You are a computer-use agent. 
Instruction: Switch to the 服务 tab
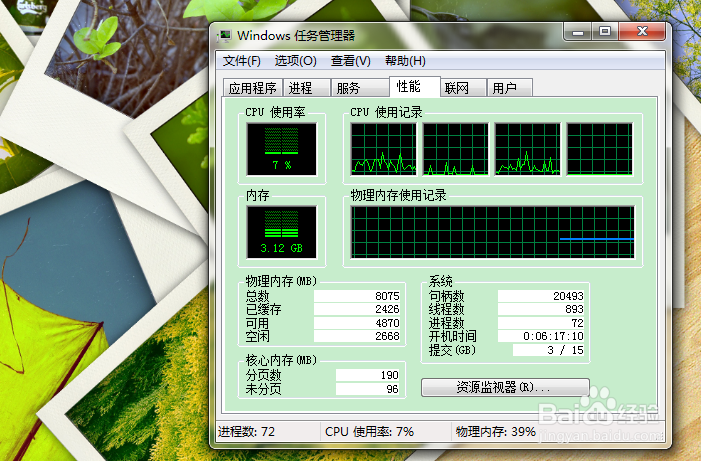[359, 88]
